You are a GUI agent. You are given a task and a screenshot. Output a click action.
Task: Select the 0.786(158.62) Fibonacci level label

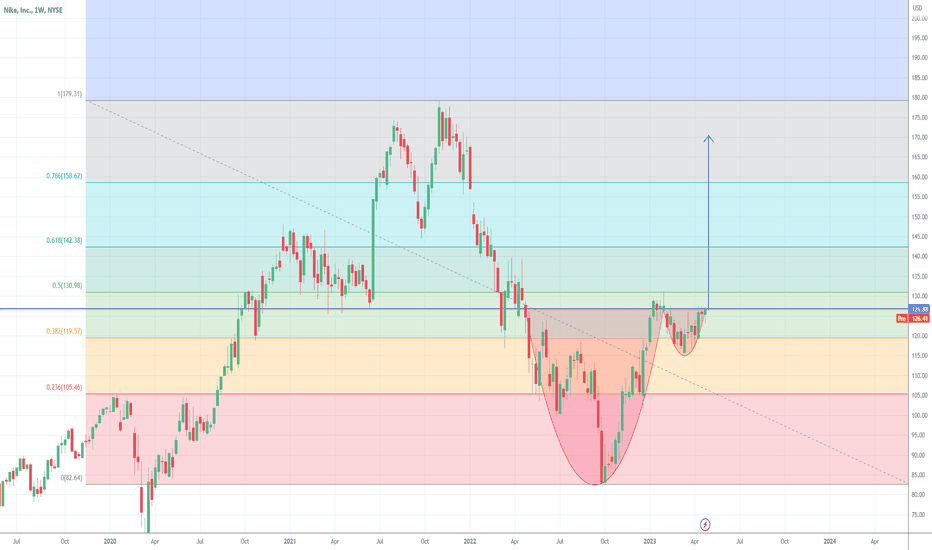pyautogui.click(x=64, y=176)
